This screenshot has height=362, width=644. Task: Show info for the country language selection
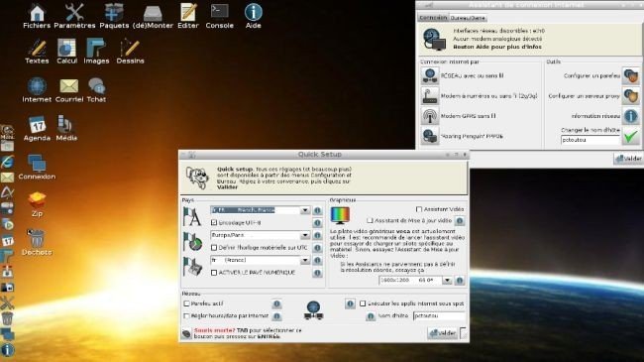(317, 210)
